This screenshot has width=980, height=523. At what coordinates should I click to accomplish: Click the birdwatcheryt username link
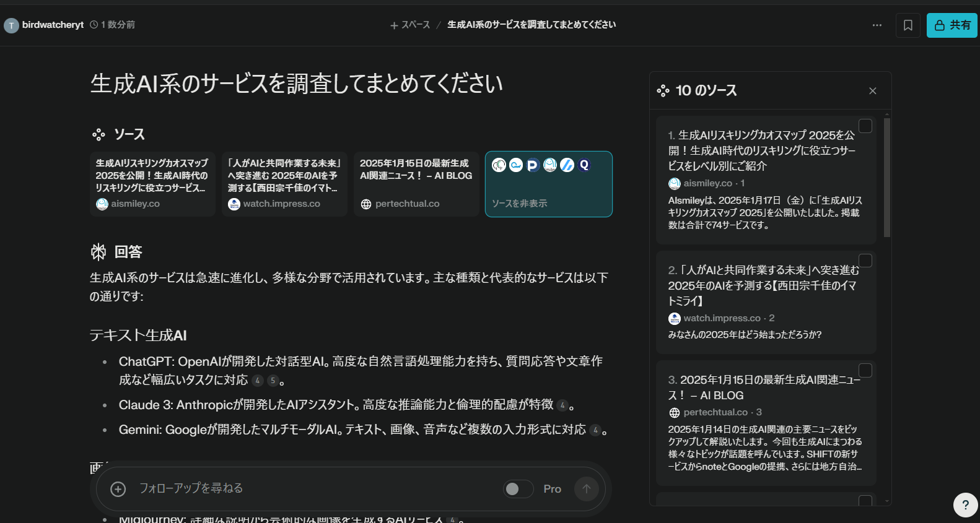53,25
